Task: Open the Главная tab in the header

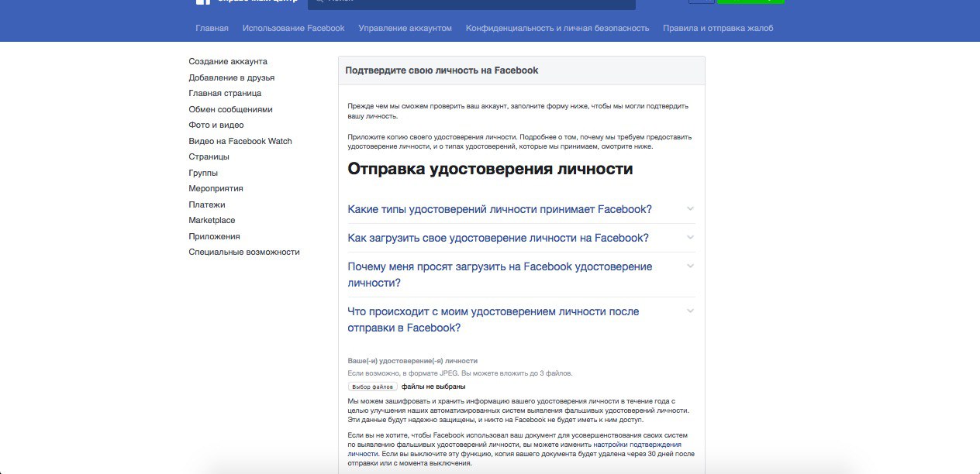Action: (x=212, y=28)
